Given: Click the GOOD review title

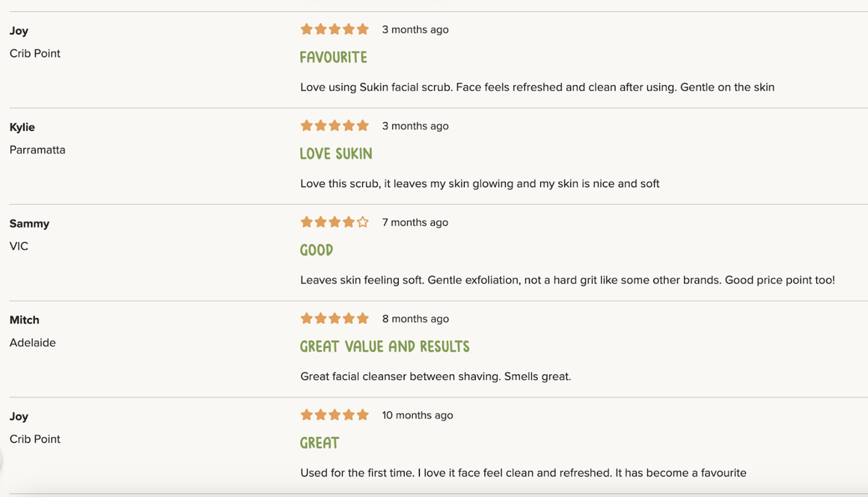Looking at the screenshot, I should coord(316,250).
